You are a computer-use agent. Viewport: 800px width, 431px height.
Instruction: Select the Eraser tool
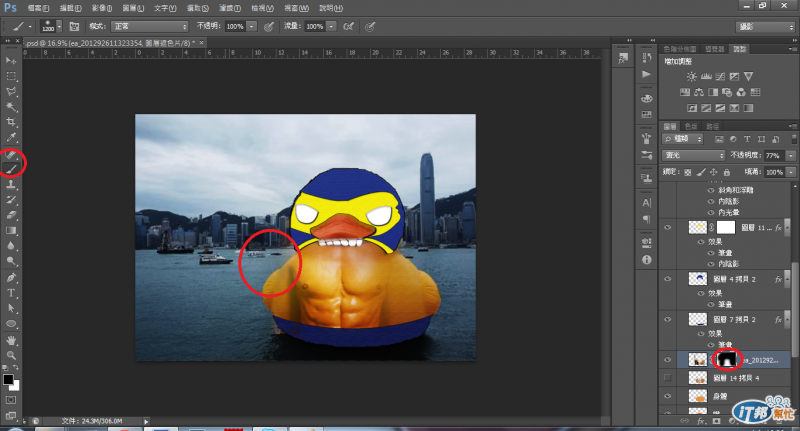coord(11,215)
